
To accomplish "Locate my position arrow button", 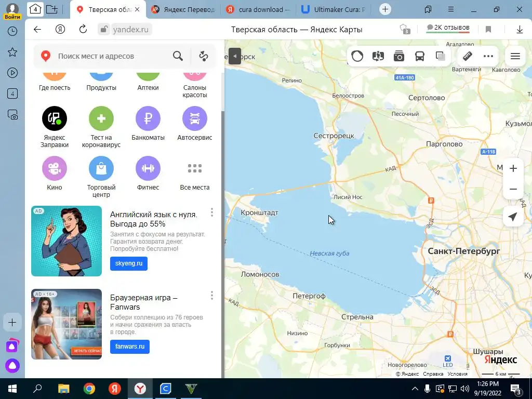I will (x=513, y=217).
